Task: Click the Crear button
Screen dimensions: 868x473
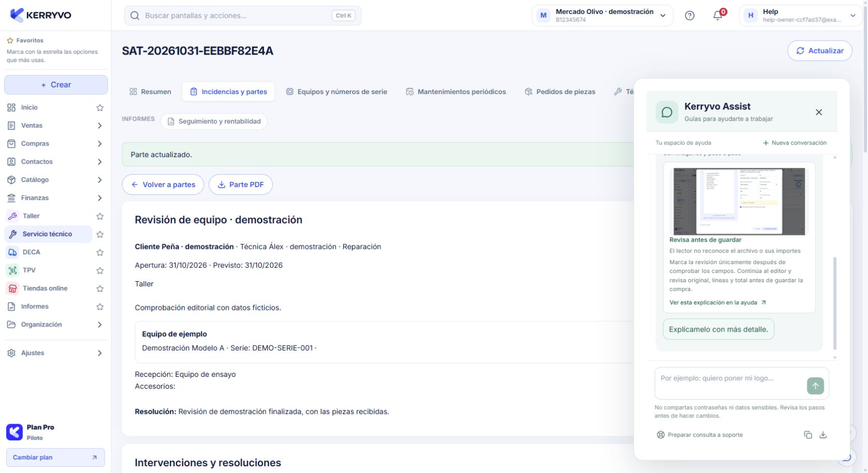Action: (x=56, y=85)
